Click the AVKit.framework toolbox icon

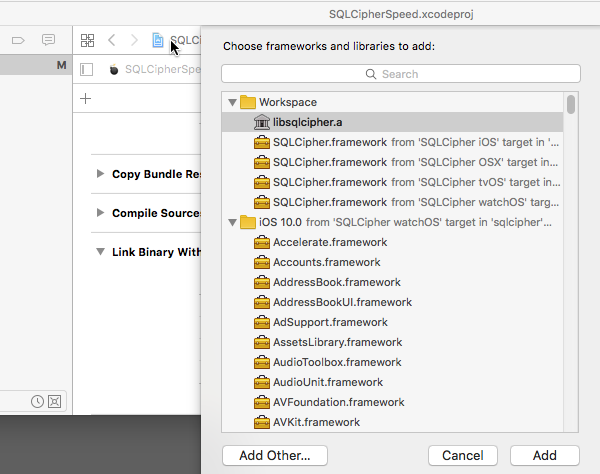[262, 422]
